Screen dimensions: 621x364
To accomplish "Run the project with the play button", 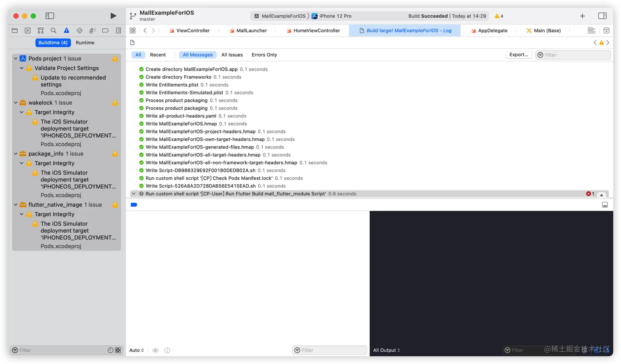I will click(x=113, y=16).
